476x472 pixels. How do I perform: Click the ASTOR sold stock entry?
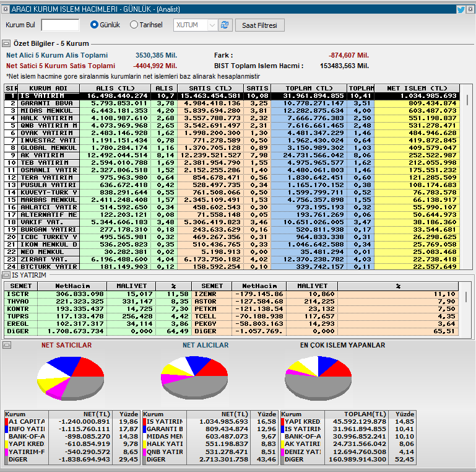325,302
